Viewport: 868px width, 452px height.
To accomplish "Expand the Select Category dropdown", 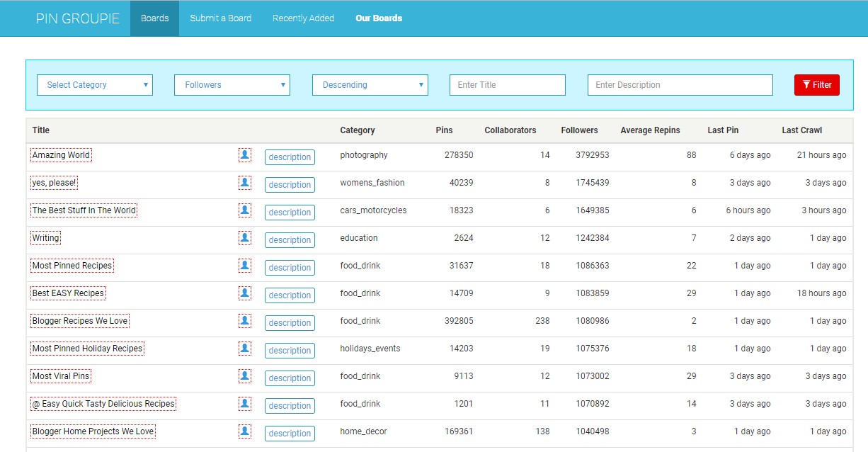I will [x=95, y=85].
